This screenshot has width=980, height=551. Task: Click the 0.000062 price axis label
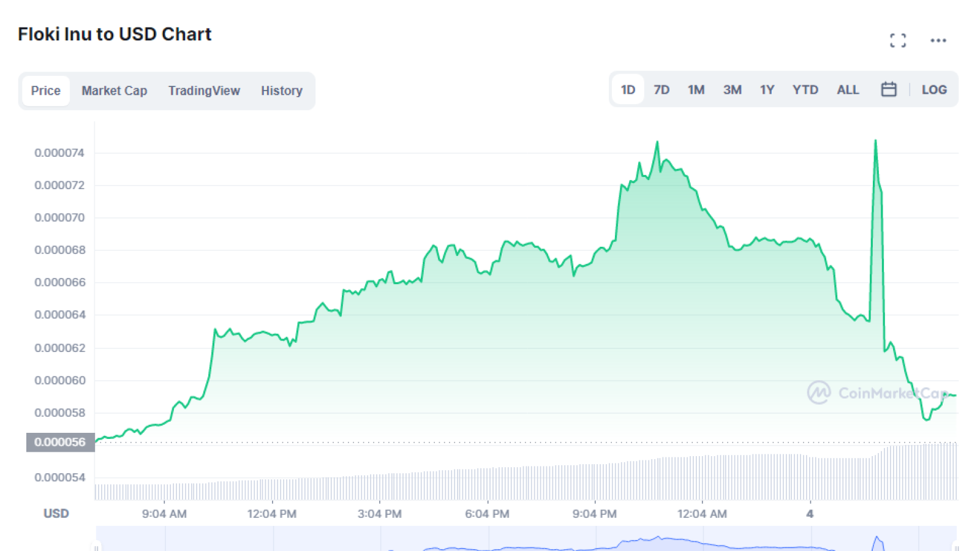click(x=59, y=348)
